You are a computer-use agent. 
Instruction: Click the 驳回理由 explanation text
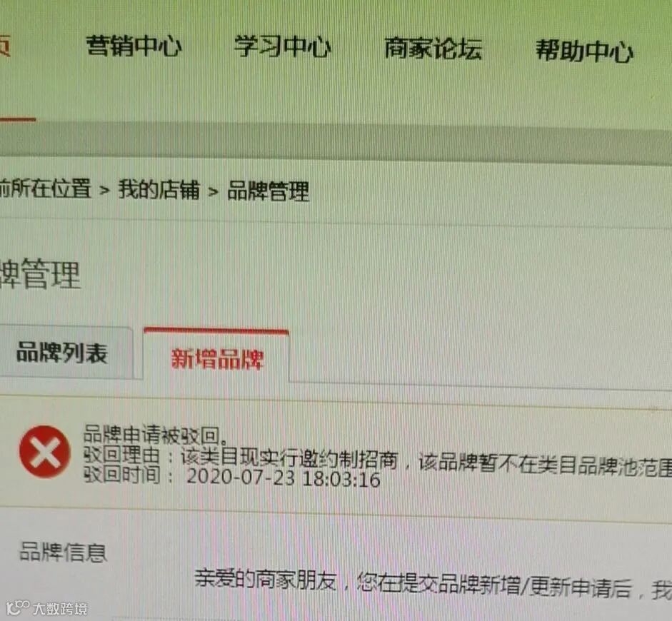(x=378, y=461)
